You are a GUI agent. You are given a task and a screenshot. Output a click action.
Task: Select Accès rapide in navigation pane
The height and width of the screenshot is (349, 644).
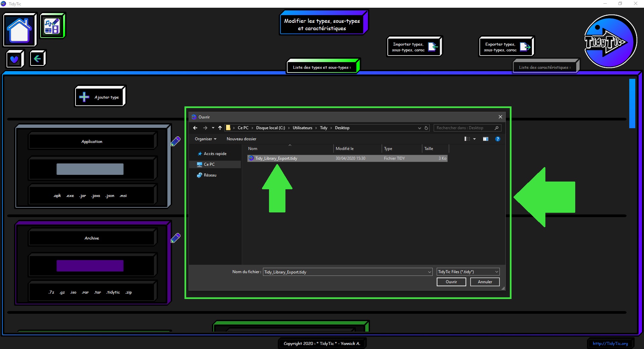(215, 154)
